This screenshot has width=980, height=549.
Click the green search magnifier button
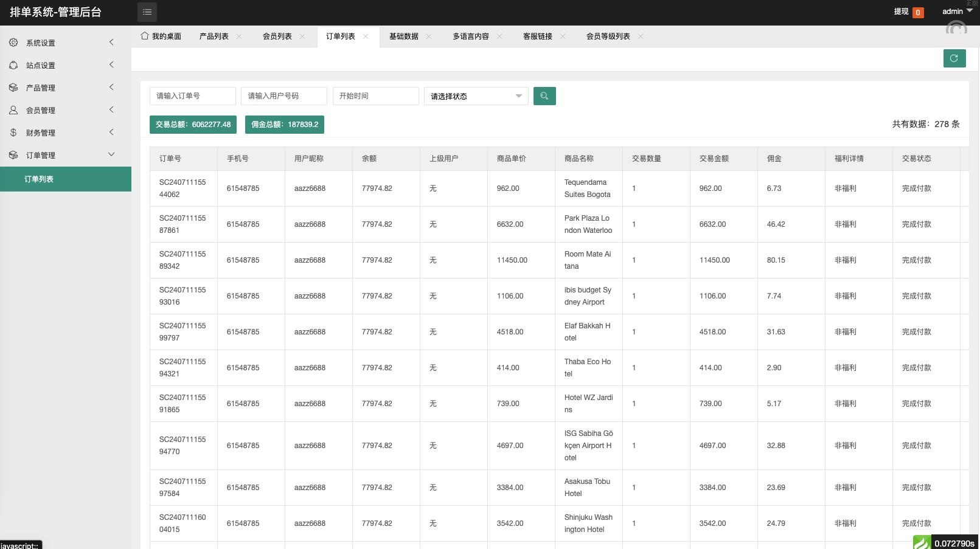[544, 96]
